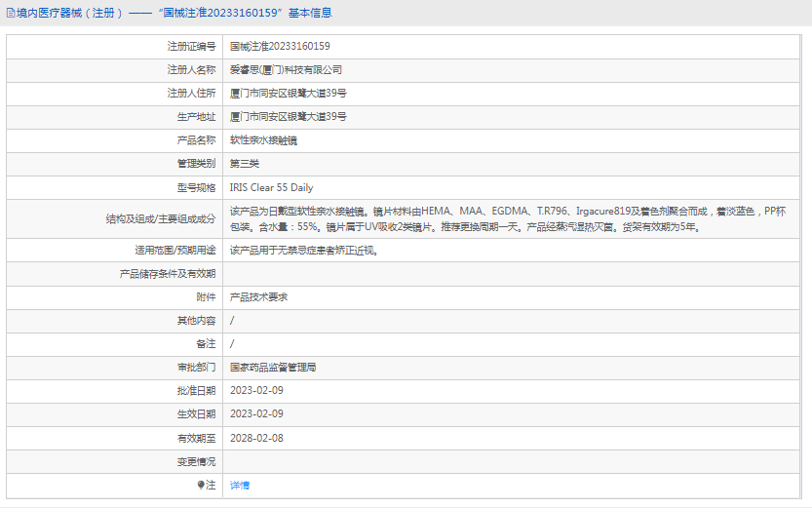Click the 有效期至 label
This screenshot has height=509, width=812.
[196, 438]
